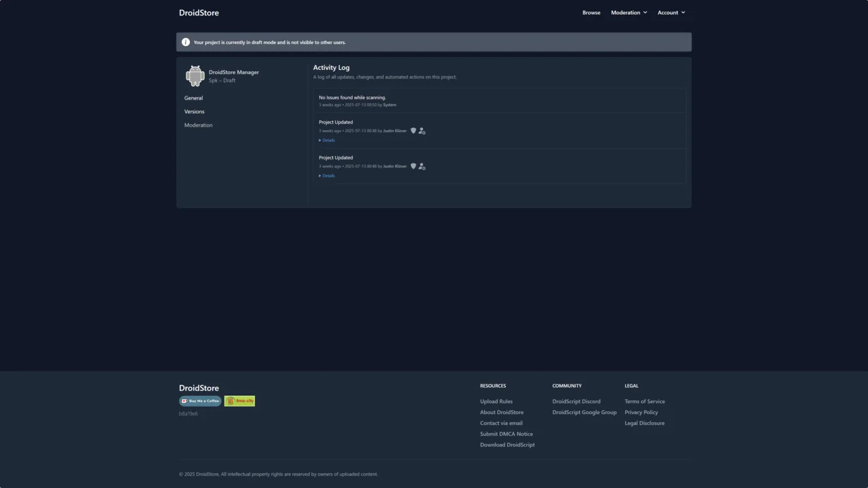This screenshot has height=488, width=868.
Task: Click 'No Issues found while scanning.' entry
Action: [352, 98]
